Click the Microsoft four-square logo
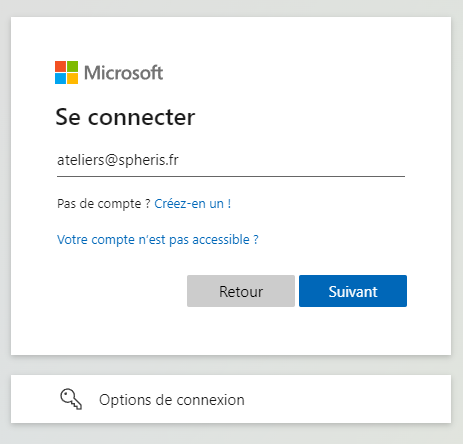This screenshot has height=444, width=463. (x=66, y=72)
